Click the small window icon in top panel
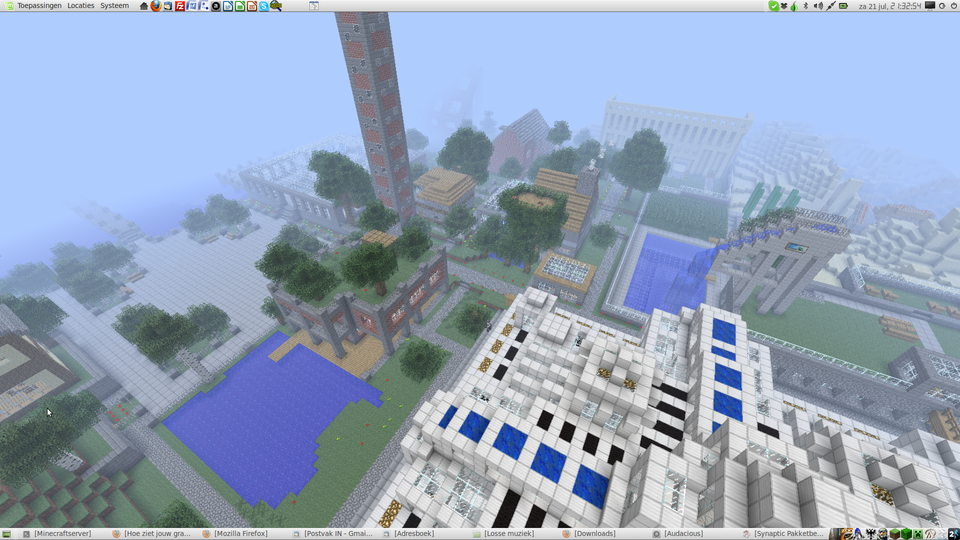This screenshot has width=960, height=540. [313, 6]
